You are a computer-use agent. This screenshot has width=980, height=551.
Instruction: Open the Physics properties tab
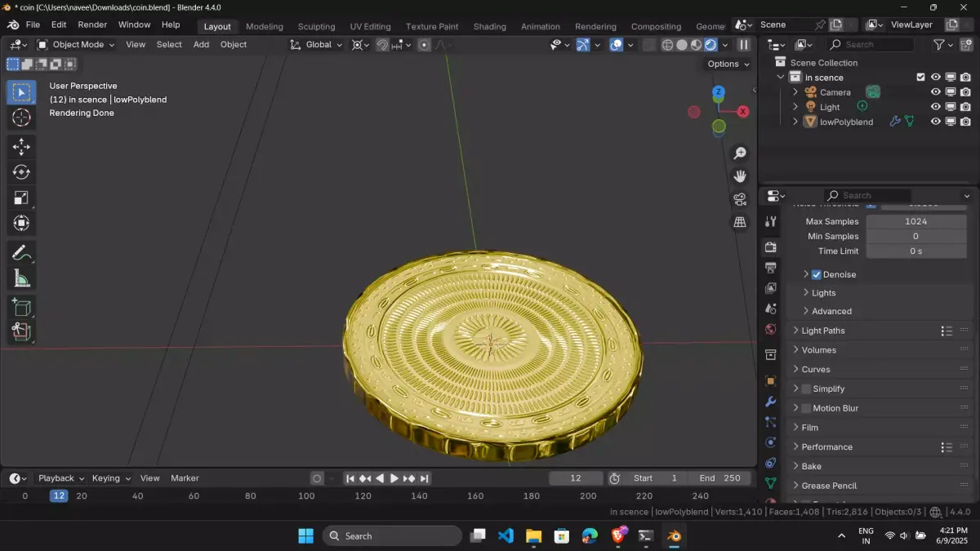771,442
